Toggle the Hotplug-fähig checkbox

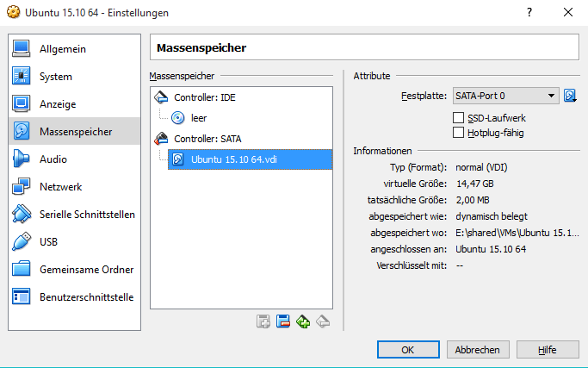(x=458, y=133)
